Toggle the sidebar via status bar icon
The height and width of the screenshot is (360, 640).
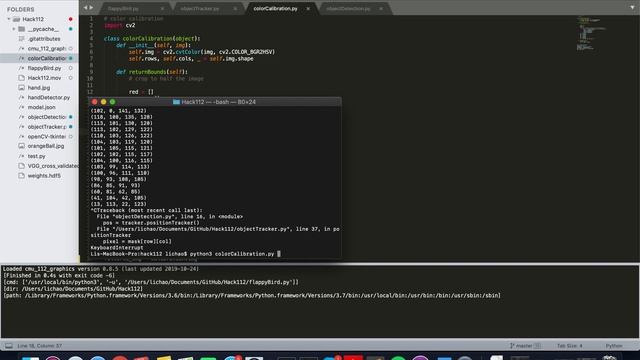(9, 346)
